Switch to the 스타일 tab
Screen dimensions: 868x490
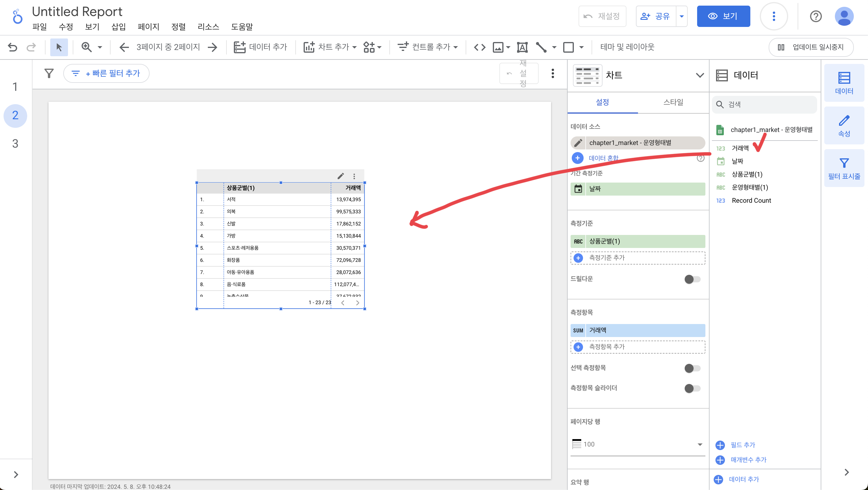tap(673, 102)
